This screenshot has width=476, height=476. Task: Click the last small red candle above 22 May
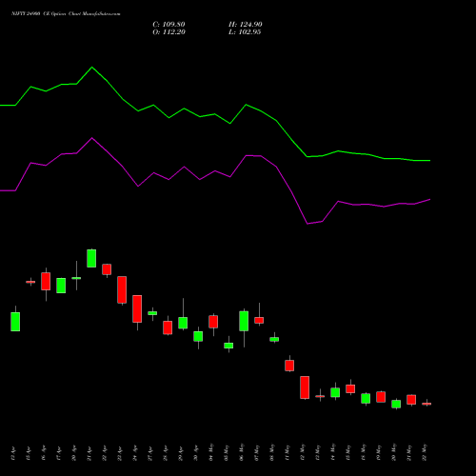tap(426, 404)
